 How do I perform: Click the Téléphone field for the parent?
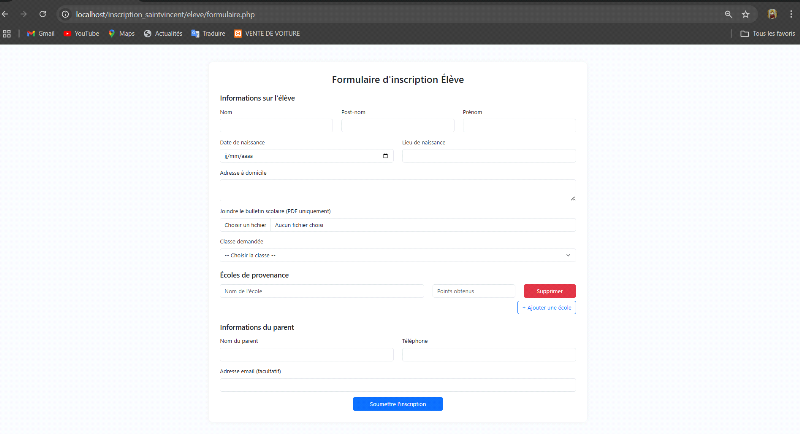pyautogui.click(x=488, y=354)
